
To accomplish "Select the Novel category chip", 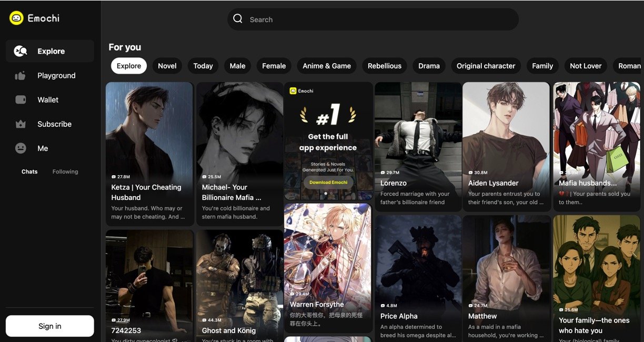I will coord(167,66).
